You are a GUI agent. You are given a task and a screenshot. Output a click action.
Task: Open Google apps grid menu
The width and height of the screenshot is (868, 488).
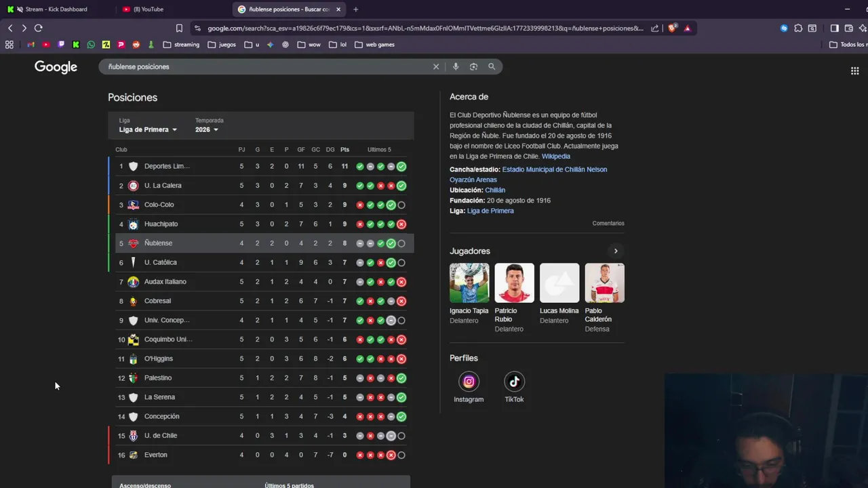click(x=854, y=70)
